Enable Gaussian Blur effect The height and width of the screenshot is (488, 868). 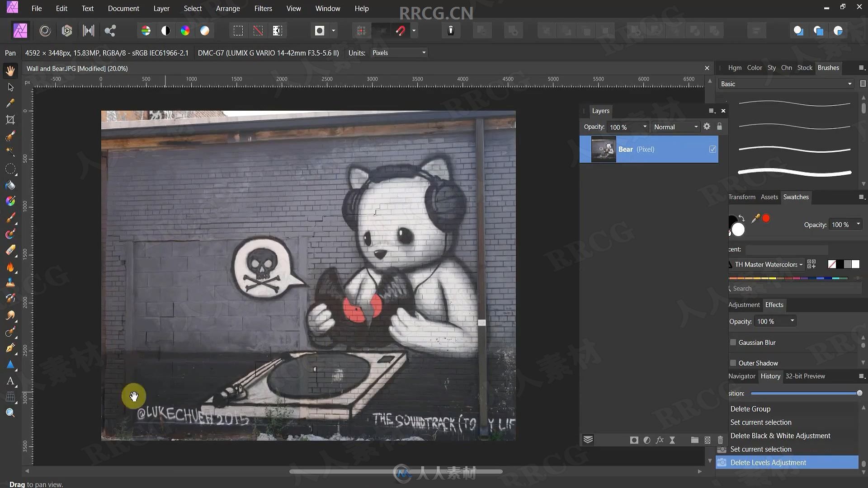(x=733, y=342)
